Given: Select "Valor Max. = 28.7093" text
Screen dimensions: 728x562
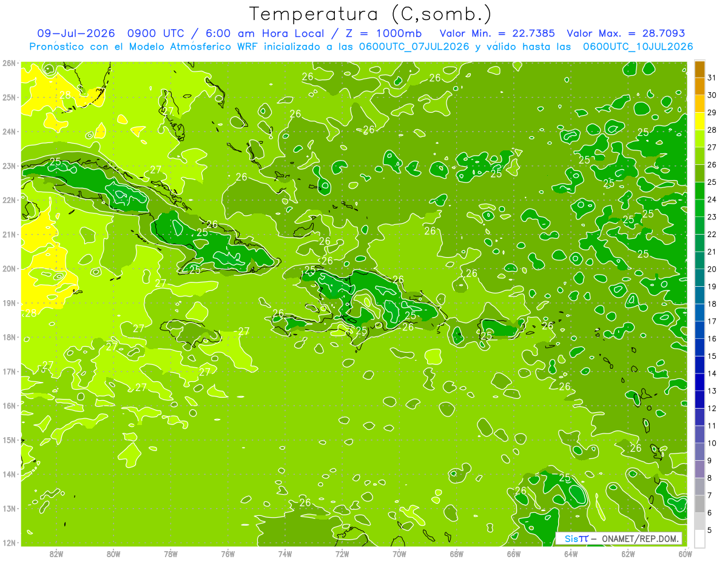Looking at the screenshot, I should tap(625, 33).
